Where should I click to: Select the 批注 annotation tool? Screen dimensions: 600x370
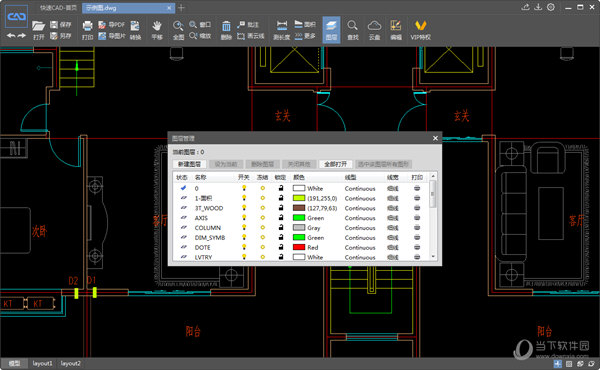coord(248,25)
